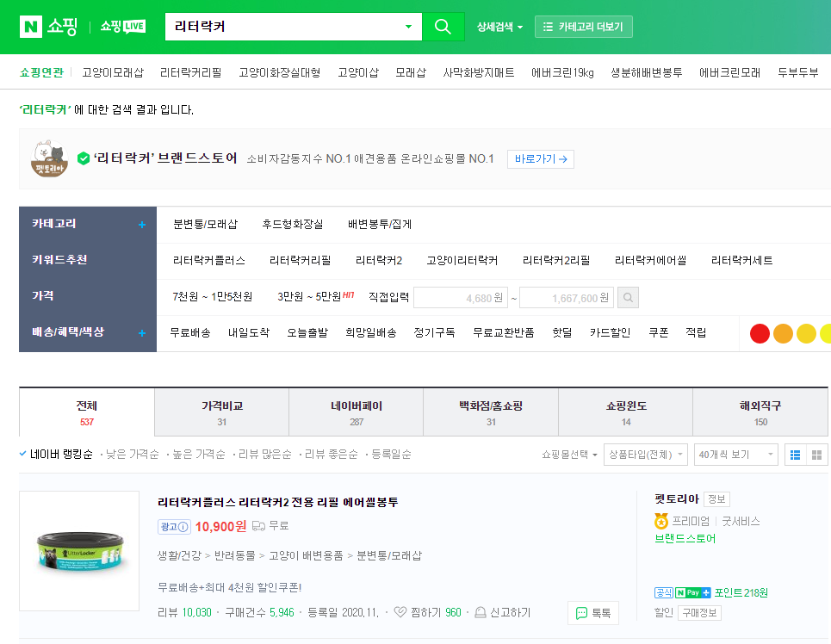Select price range 3만원 ~ 5만원
Image resolution: width=831 pixels, height=644 pixels.
pos(309,296)
